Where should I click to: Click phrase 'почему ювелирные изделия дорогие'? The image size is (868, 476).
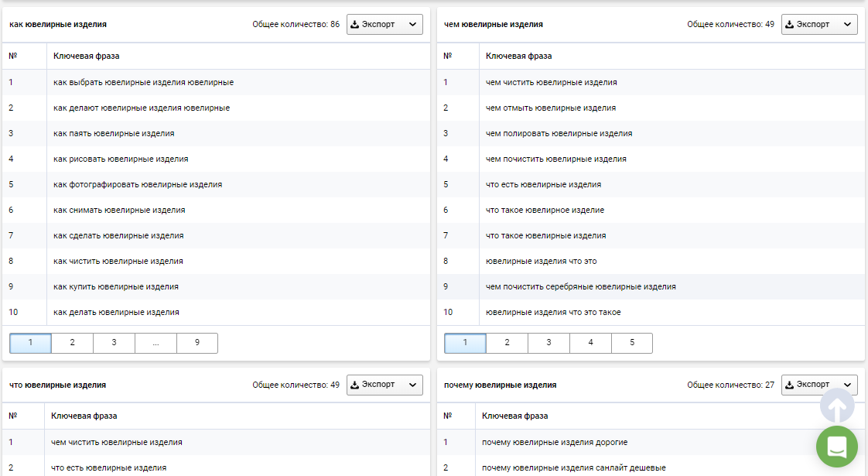click(x=555, y=442)
